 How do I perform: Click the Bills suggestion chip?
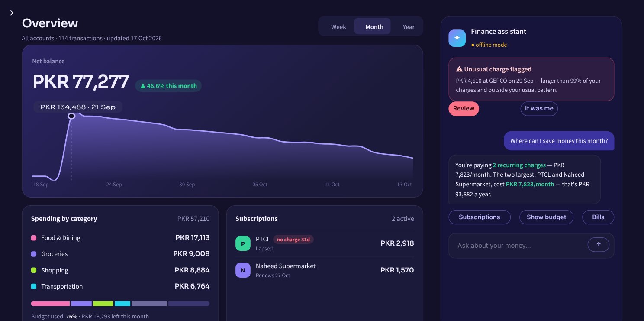coord(598,217)
